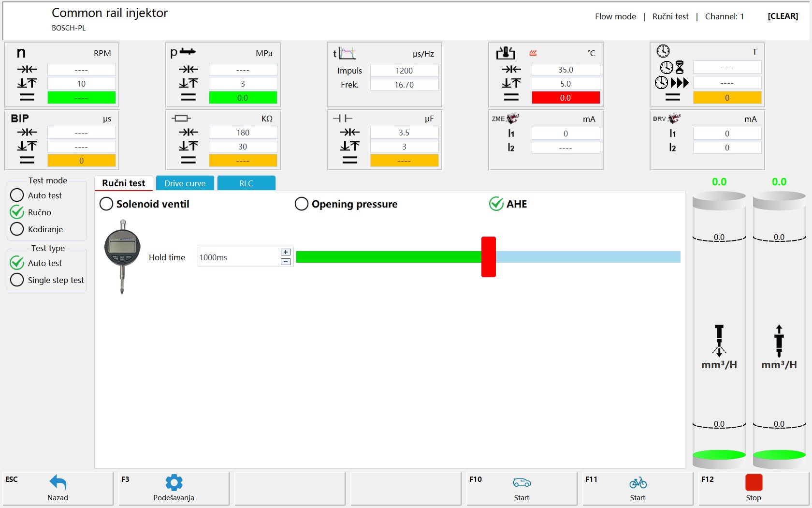Open Podešavanja settings gear
Screen dimensions: 812x508
(x=174, y=483)
